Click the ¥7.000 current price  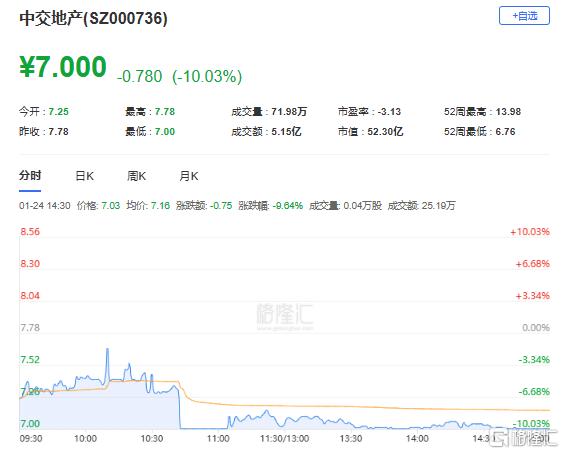(x=63, y=67)
